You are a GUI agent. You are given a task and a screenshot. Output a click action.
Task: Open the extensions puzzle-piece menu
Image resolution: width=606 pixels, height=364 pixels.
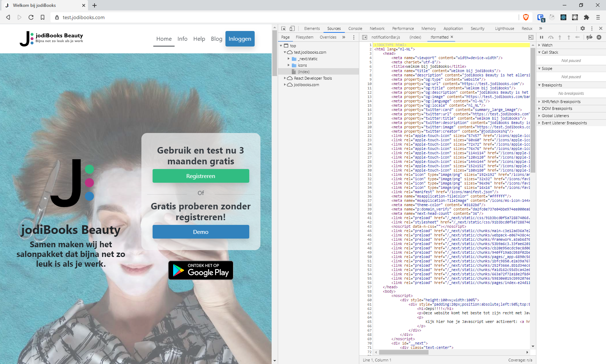point(587,17)
